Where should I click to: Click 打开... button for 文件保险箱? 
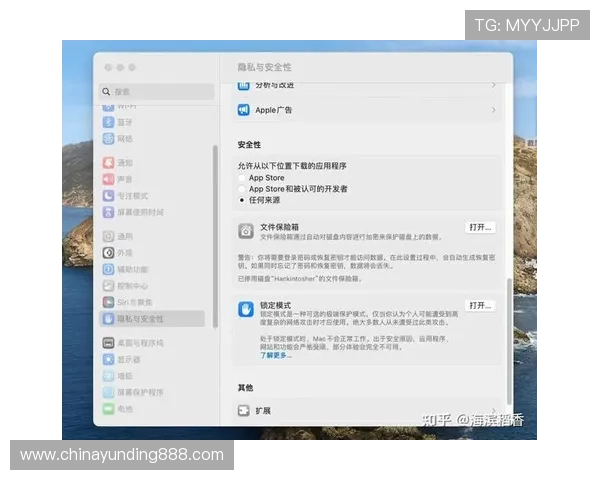pos(480,227)
